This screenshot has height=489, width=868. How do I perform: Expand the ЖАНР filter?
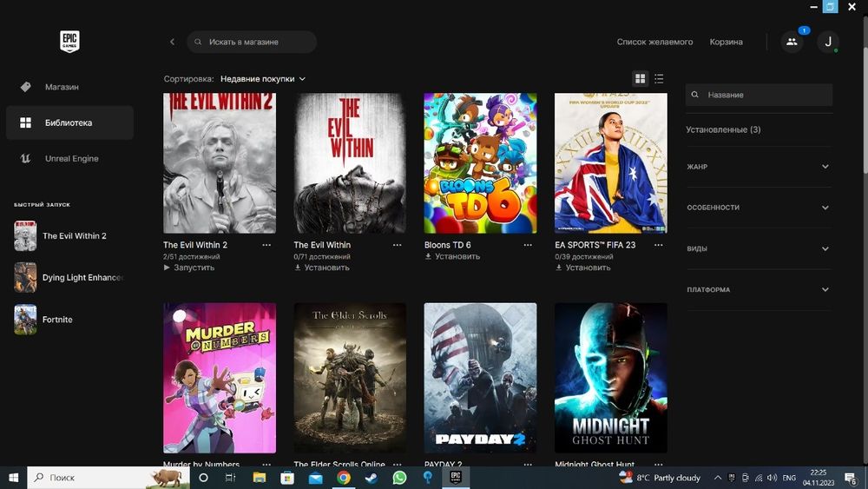tap(759, 167)
